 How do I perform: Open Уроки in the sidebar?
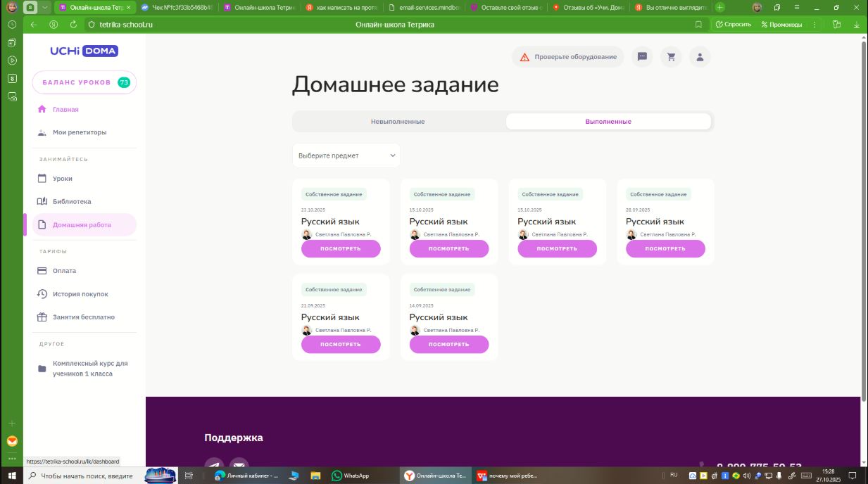click(63, 179)
